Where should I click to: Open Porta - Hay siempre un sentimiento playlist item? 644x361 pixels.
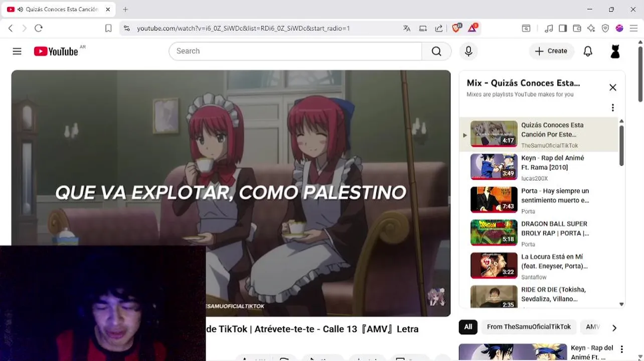click(538, 200)
